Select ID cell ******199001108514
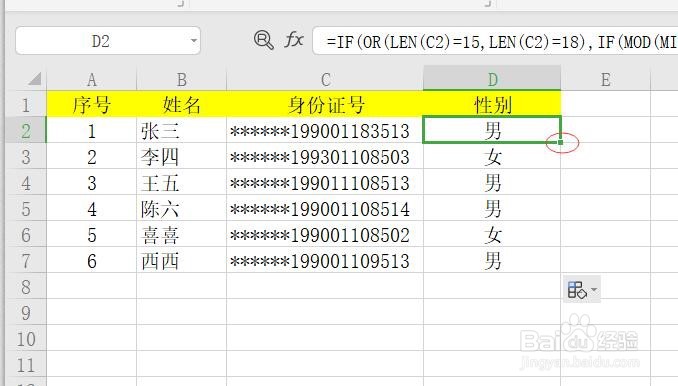The height and width of the screenshot is (386, 678). 325,208
